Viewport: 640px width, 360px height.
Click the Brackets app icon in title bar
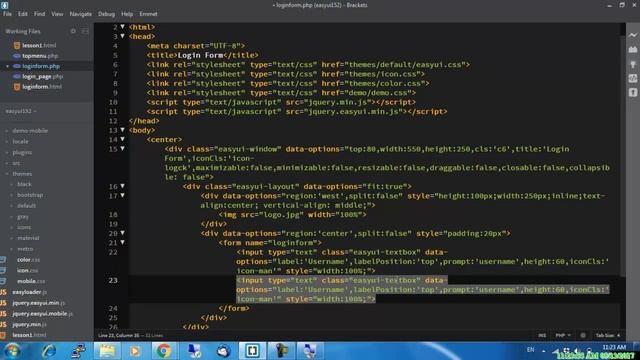click(x=5, y=5)
